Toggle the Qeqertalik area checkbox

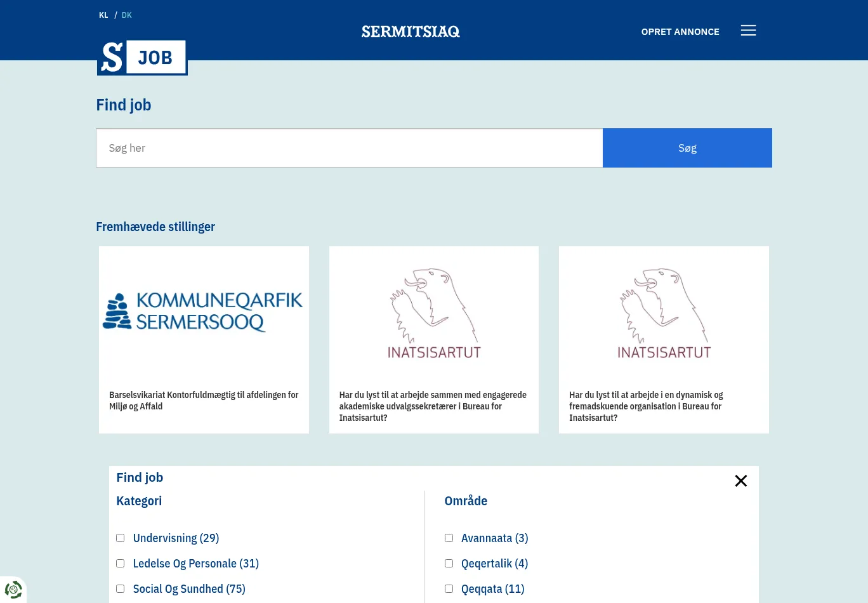click(x=449, y=564)
